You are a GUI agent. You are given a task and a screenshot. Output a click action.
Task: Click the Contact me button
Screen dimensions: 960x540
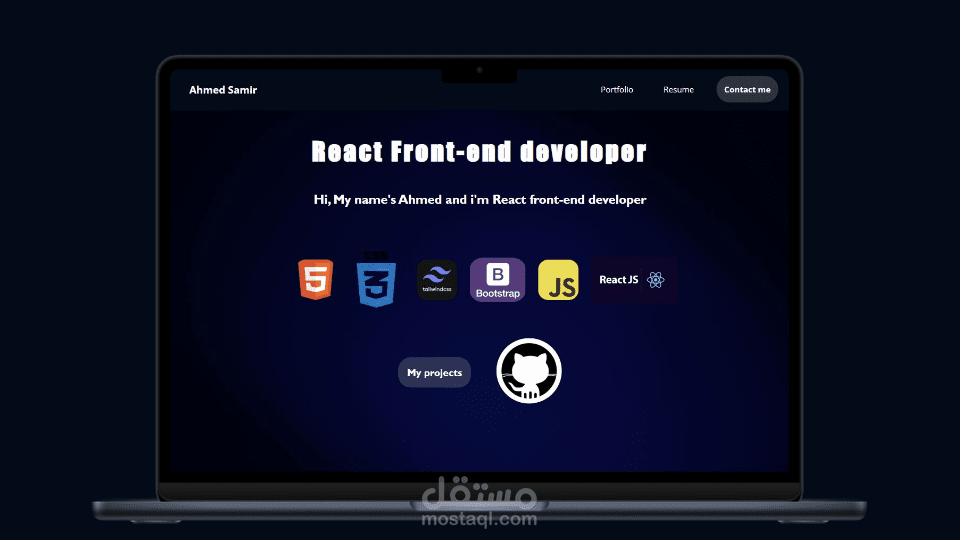tap(747, 89)
